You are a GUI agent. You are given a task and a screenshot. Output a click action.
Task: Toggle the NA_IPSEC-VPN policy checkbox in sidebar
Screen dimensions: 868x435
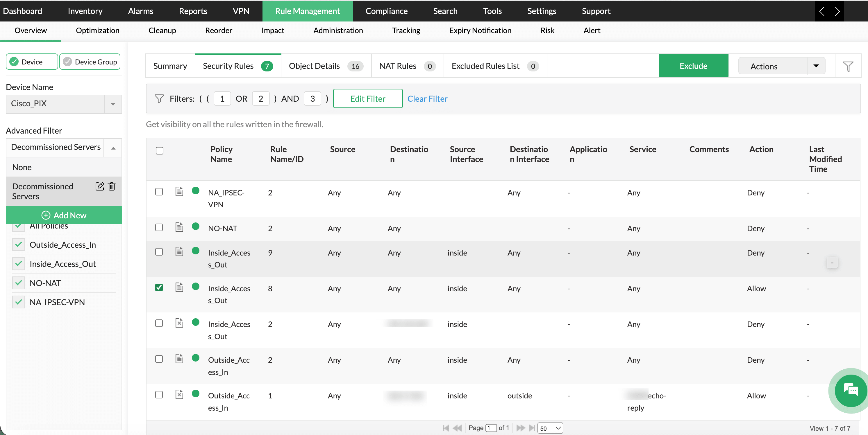pos(19,302)
